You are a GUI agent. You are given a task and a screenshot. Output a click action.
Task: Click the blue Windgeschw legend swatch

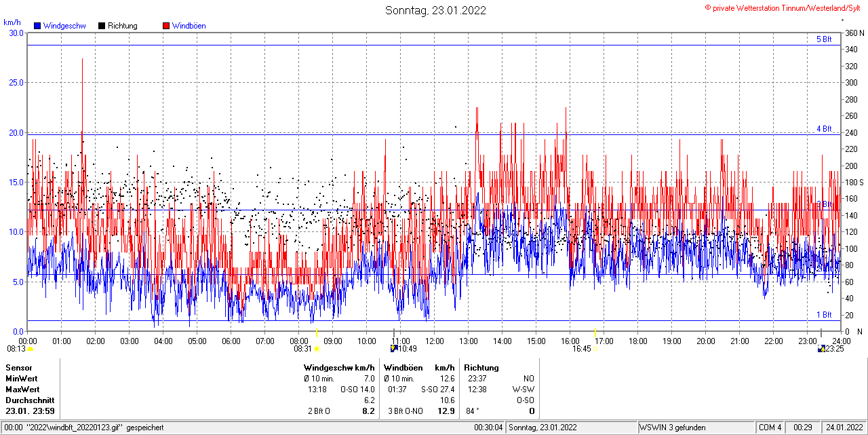[38, 26]
